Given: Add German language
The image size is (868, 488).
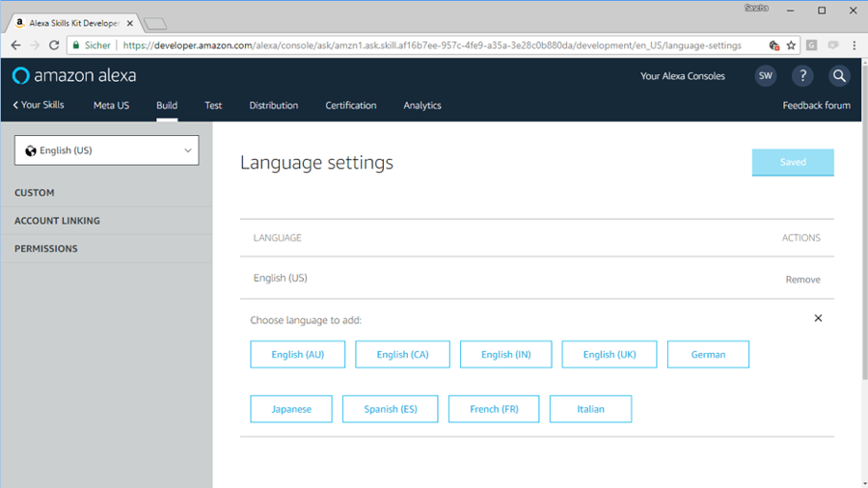Looking at the screenshot, I should pyautogui.click(x=708, y=354).
